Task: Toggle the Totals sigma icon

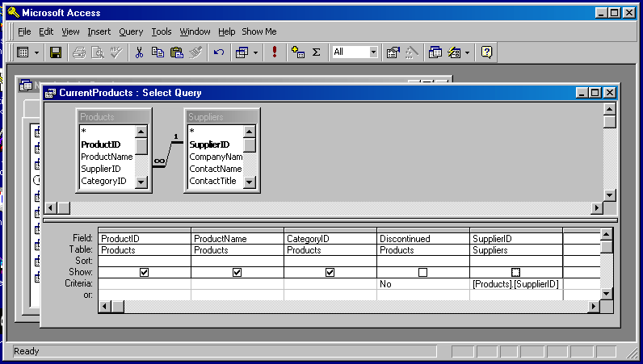Action: (316, 52)
